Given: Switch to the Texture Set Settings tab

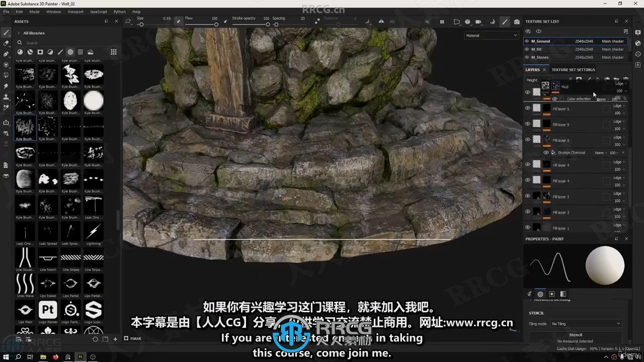Looking at the screenshot, I should [573, 70].
